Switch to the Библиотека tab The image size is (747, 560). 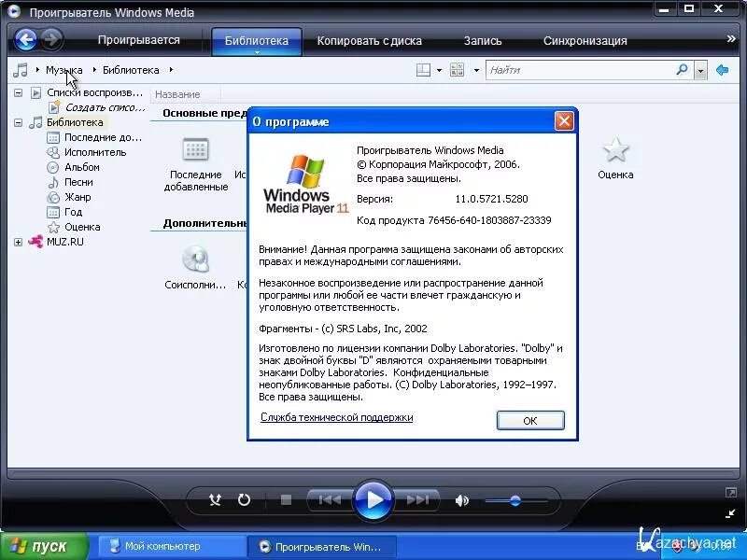256,40
